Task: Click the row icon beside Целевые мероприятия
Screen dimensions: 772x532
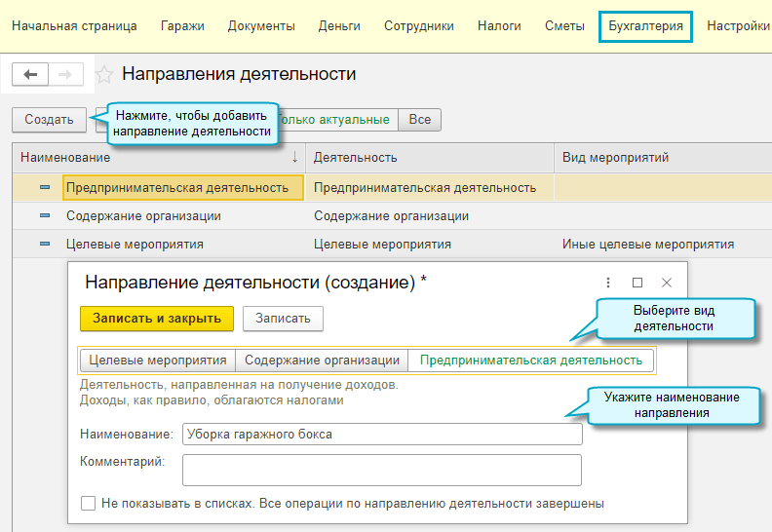Action: [x=45, y=245]
